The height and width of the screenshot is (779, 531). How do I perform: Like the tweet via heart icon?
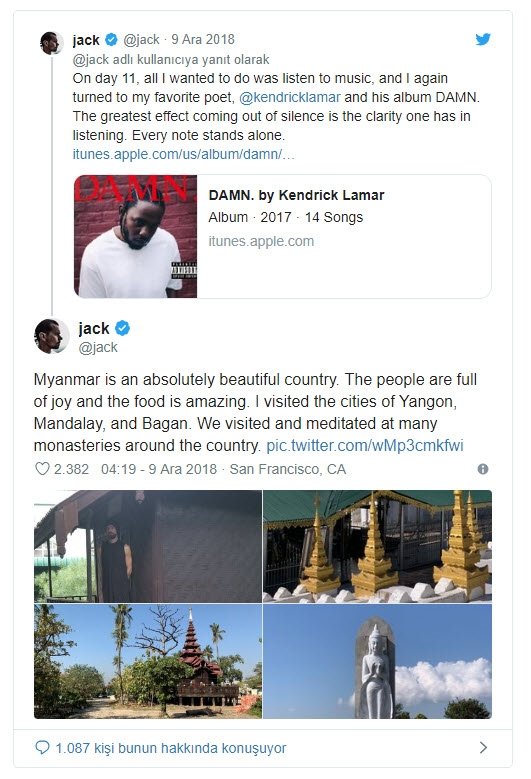pyautogui.click(x=42, y=468)
